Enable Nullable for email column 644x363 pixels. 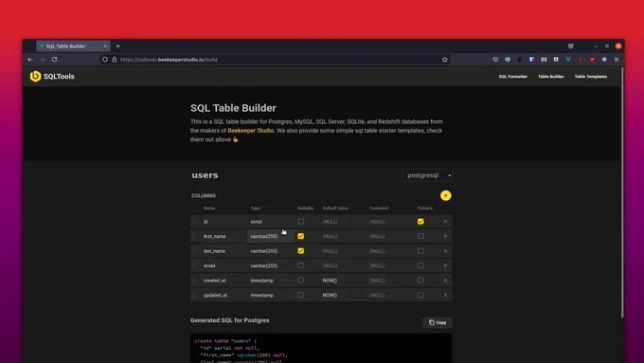coord(300,265)
